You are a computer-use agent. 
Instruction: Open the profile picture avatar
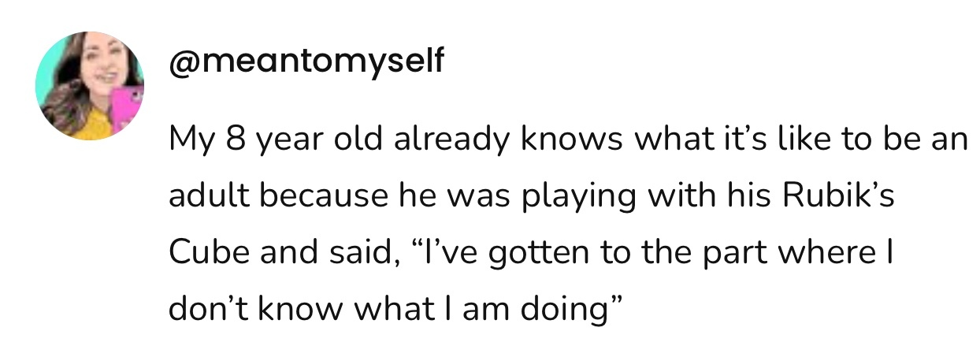pos(89,86)
